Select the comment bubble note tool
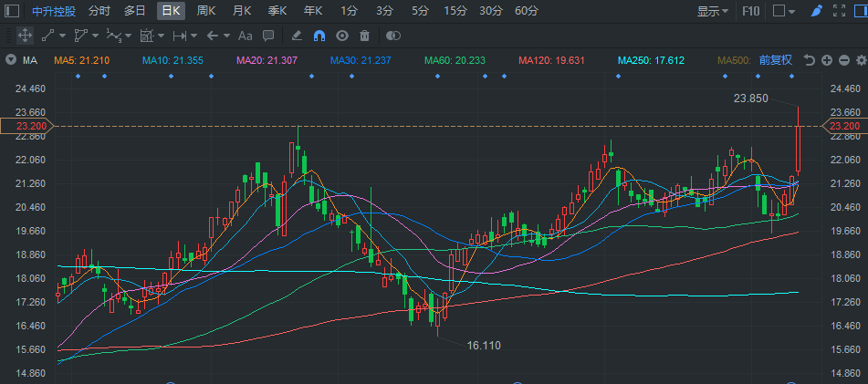This screenshot has height=384, width=868. click(268, 36)
